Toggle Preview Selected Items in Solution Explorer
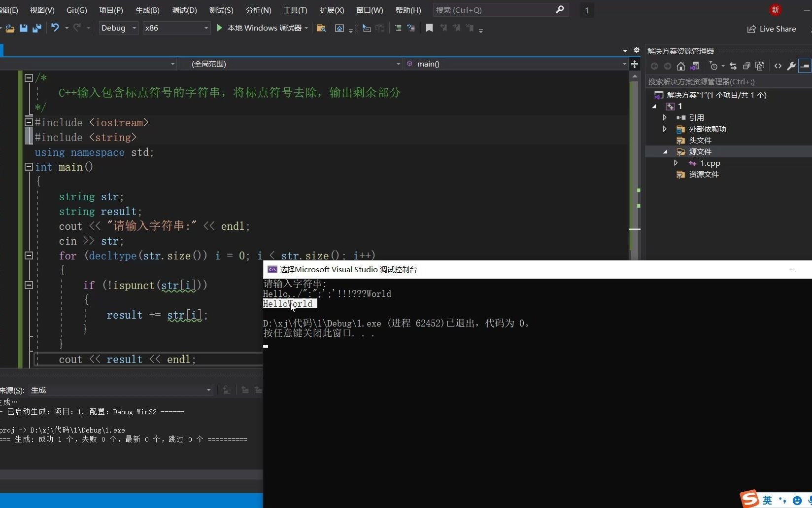Viewport: 812px width, 508px height. click(759, 66)
